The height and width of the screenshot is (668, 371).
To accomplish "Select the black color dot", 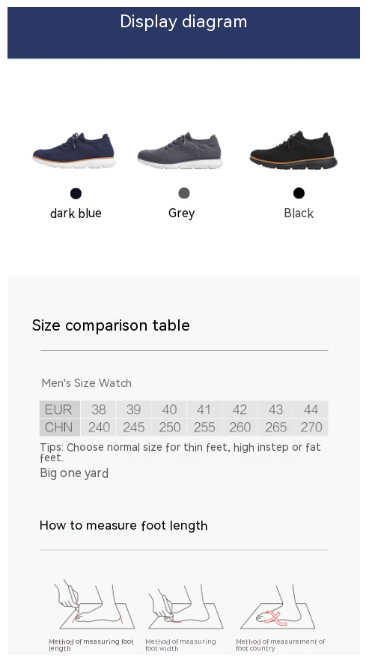I will [299, 193].
